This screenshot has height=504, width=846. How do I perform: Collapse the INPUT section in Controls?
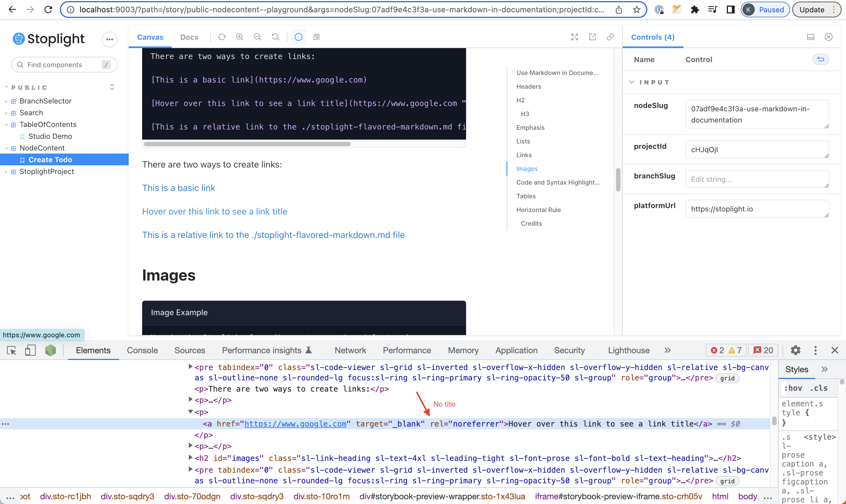632,82
